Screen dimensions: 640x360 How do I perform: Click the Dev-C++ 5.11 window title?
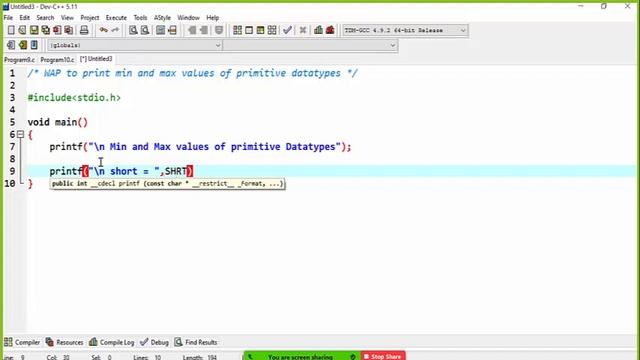tap(44, 7)
